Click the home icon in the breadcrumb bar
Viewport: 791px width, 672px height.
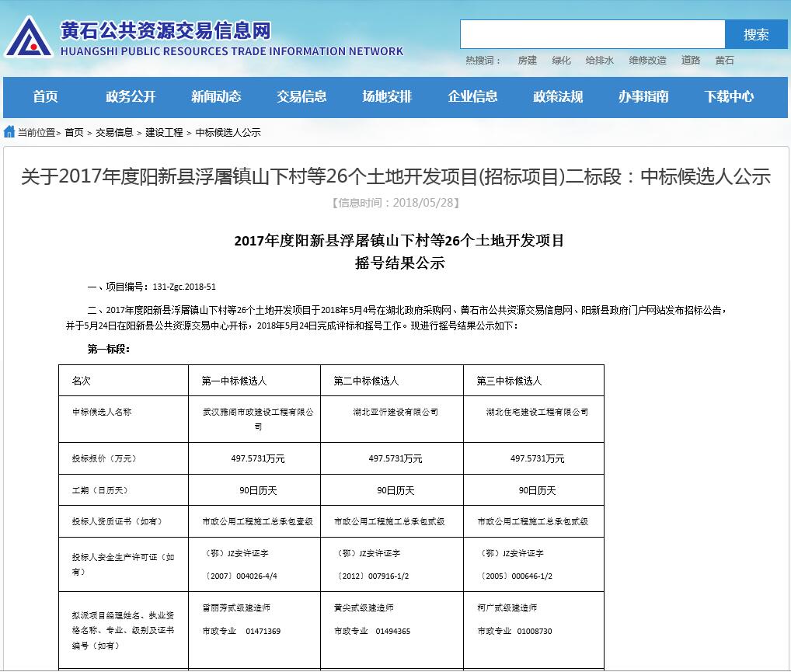point(8,132)
